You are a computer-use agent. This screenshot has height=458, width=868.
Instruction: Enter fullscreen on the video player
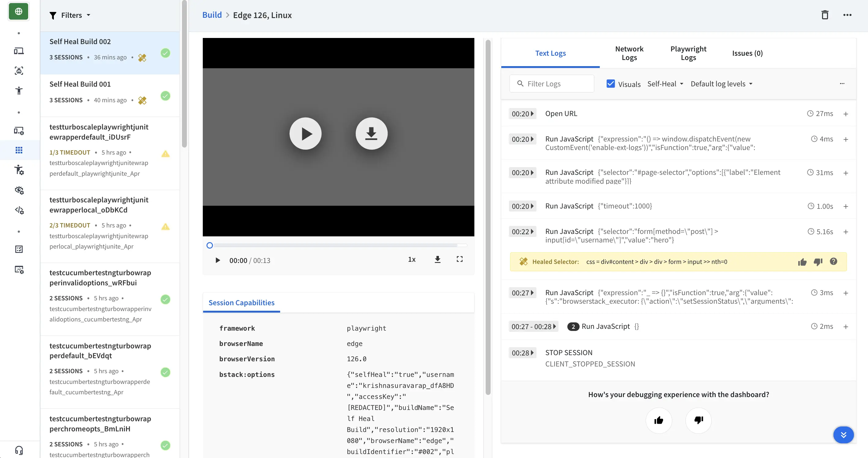(x=459, y=259)
